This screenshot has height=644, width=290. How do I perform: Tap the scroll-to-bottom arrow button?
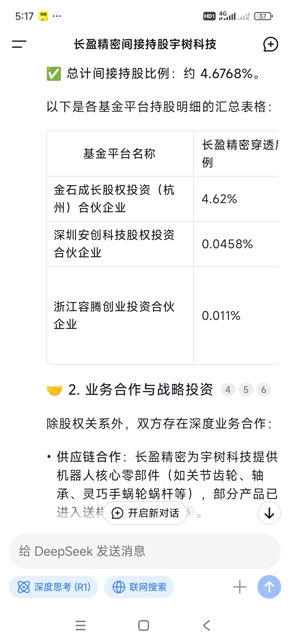click(269, 513)
